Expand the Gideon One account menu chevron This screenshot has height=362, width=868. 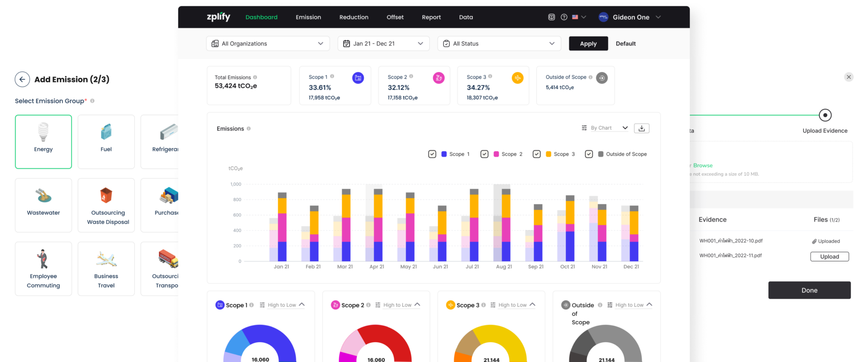658,17
